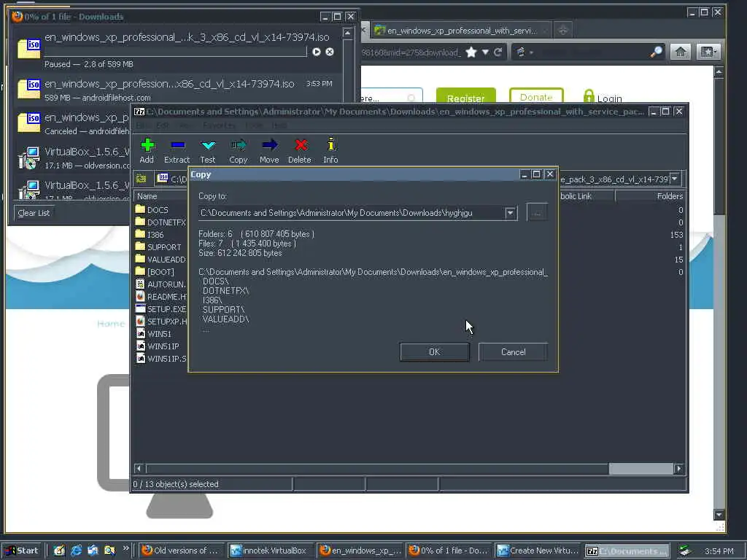Select the completed 589 MB ISO download

coord(175,90)
